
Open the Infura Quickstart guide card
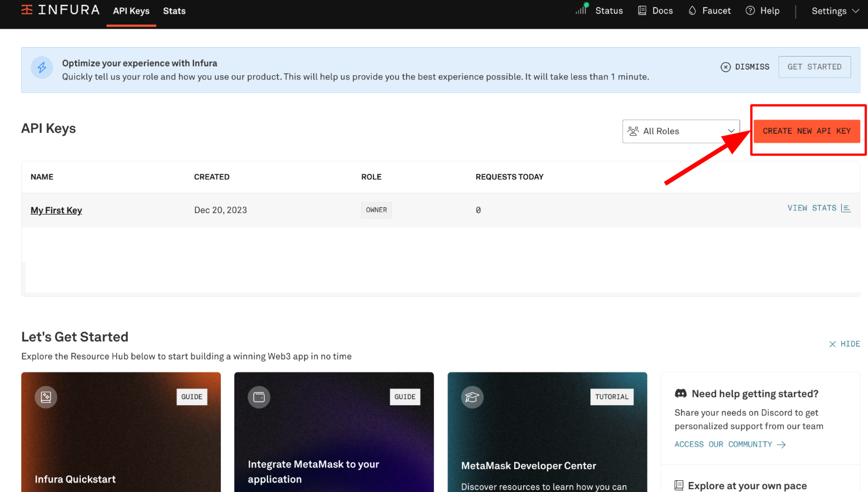121,432
